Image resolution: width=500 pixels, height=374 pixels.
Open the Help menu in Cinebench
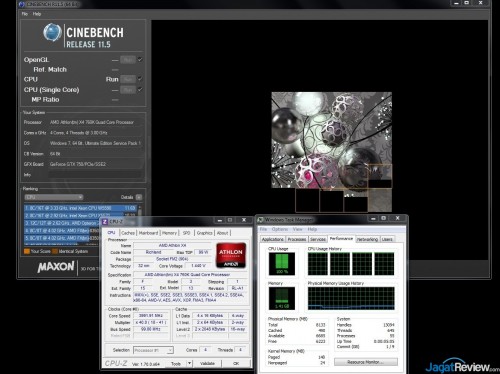(x=37, y=14)
